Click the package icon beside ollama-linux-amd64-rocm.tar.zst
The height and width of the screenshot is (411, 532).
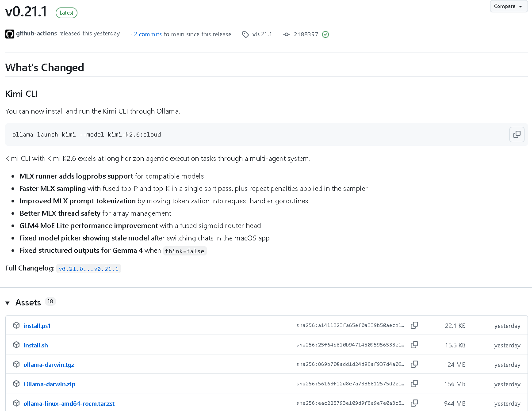[x=16, y=403]
